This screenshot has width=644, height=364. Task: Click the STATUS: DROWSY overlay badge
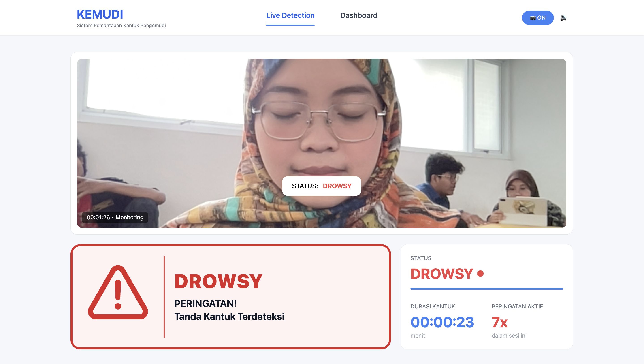322,186
